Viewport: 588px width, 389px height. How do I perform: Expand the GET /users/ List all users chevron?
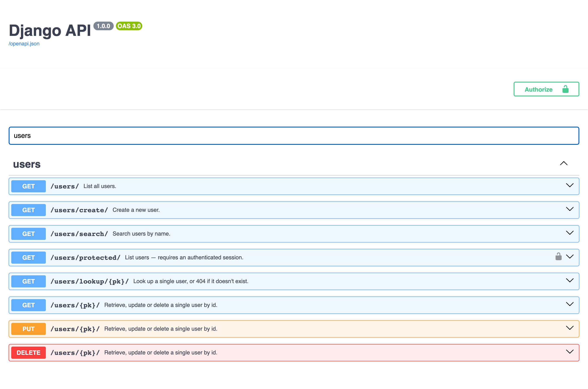(x=570, y=185)
